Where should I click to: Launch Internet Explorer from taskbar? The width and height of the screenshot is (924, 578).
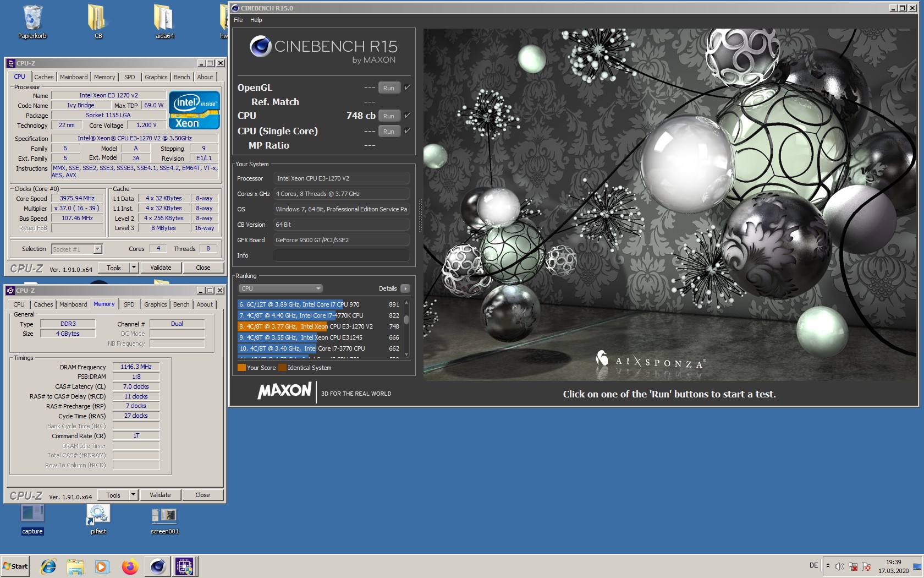point(48,566)
